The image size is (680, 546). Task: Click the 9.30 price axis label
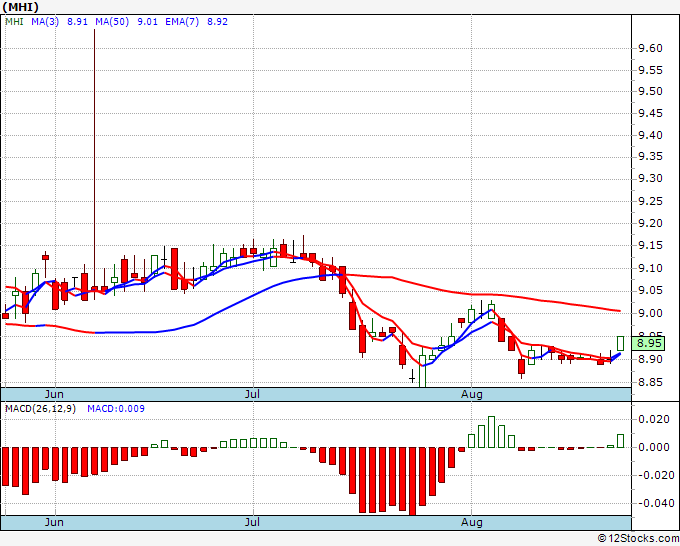(x=651, y=179)
